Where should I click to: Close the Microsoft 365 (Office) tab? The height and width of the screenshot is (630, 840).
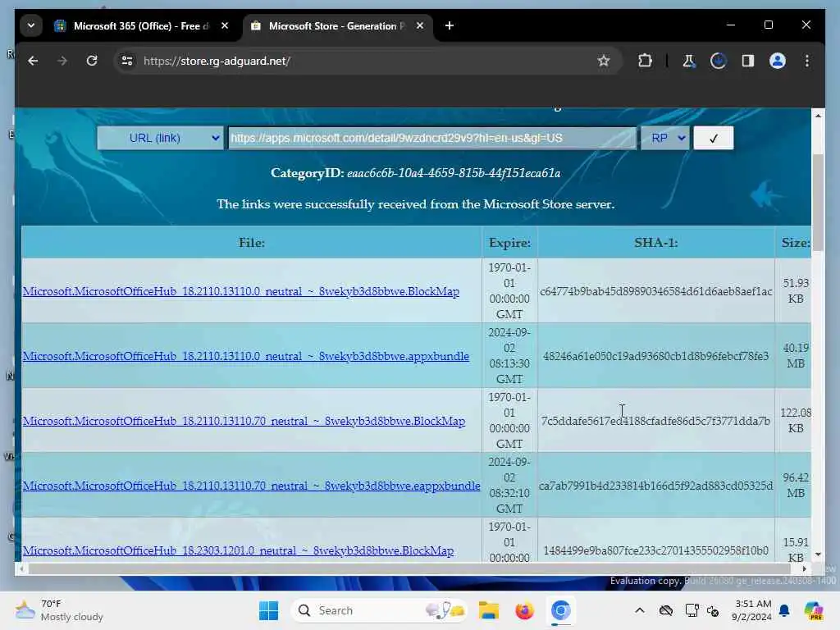coord(225,25)
